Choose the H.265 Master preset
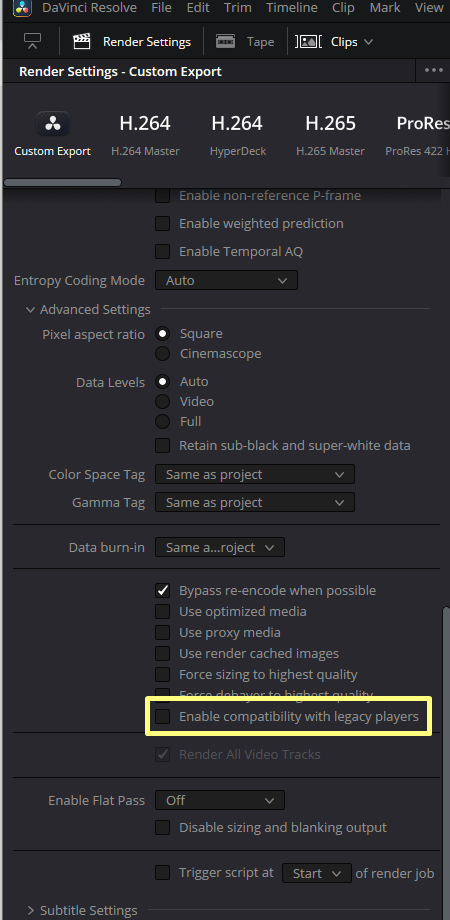Screen dimensions: 450x920 click(330, 135)
